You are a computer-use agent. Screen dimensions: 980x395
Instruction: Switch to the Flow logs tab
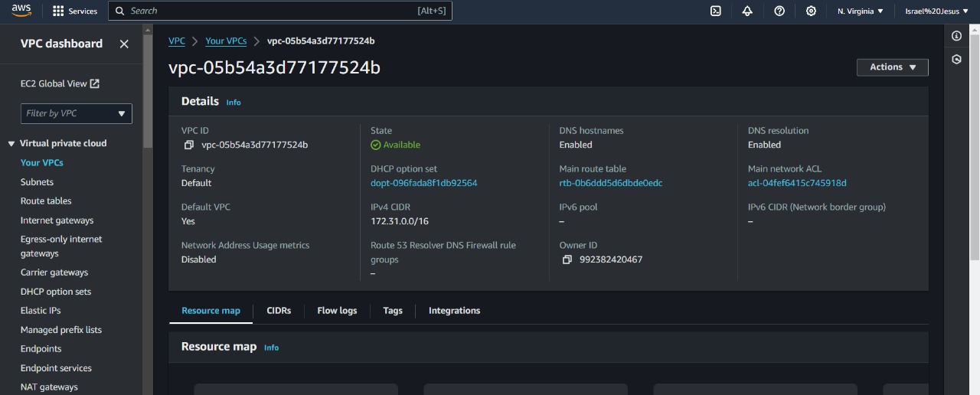(x=337, y=311)
